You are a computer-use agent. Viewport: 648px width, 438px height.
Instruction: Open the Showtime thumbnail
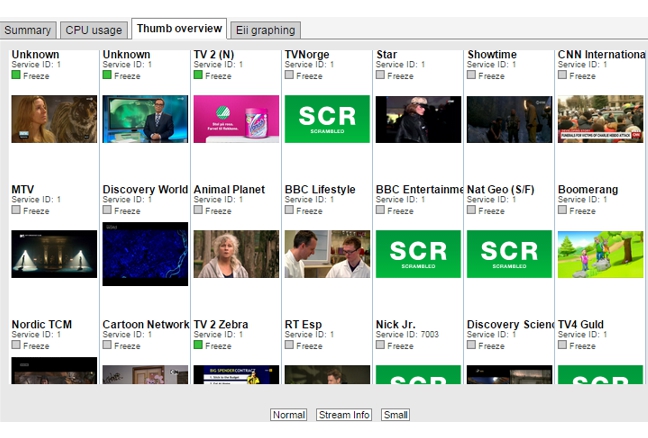click(x=509, y=119)
